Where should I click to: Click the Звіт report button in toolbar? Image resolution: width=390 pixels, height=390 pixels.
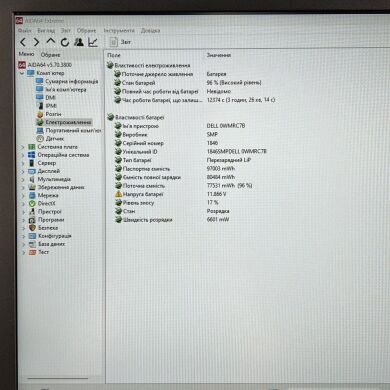(x=120, y=42)
